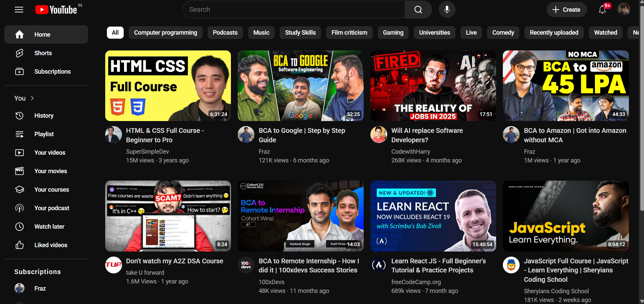The image size is (644, 304).
Task: Open the hamburger navigation menu
Action: click(x=19, y=9)
